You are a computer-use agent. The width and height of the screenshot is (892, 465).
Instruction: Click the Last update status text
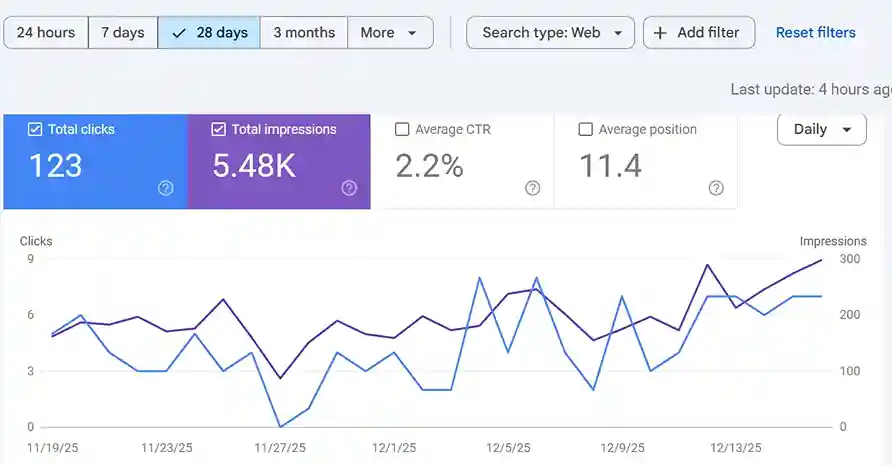pos(811,89)
